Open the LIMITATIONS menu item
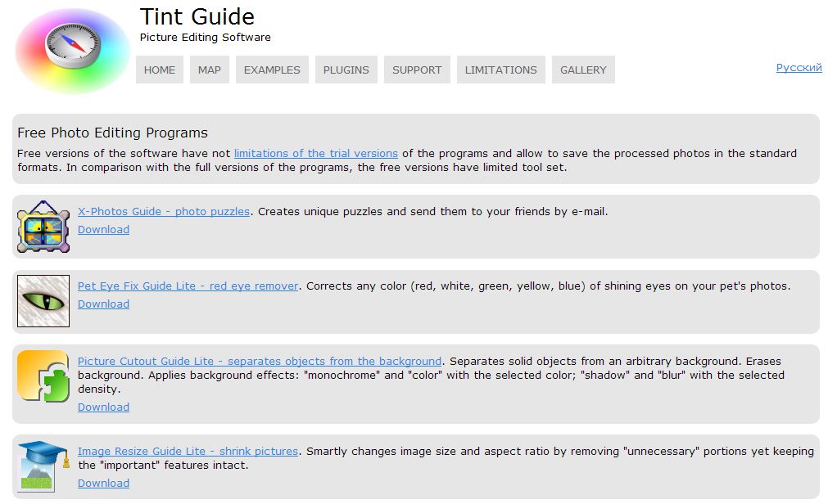The width and height of the screenshot is (837, 504). [500, 70]
